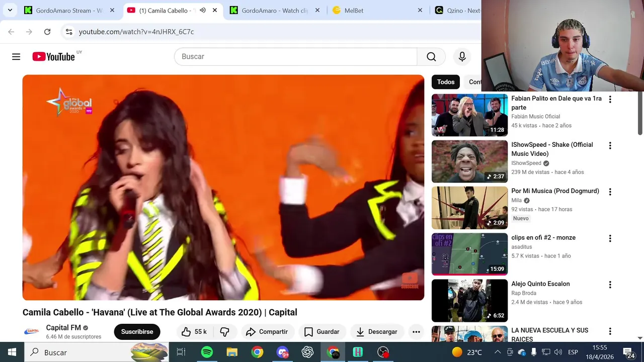Start voice search with the microphone
644x362 pixels.
pos(462,57)
